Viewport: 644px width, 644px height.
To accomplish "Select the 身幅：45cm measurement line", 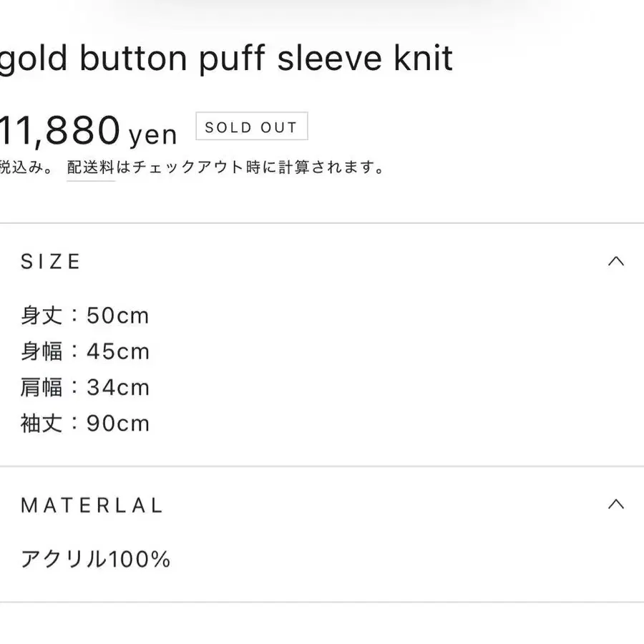I will click(84, 351).
